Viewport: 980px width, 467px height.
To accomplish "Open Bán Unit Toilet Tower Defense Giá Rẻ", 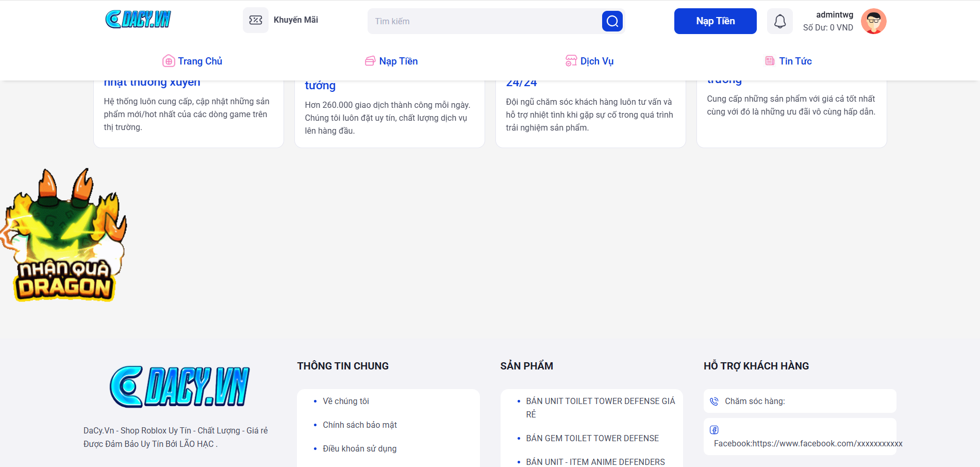I will point(601,408).
